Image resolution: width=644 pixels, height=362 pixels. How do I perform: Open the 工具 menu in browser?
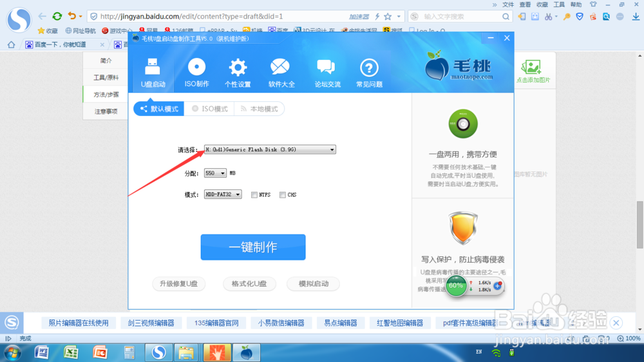point(559,5)
